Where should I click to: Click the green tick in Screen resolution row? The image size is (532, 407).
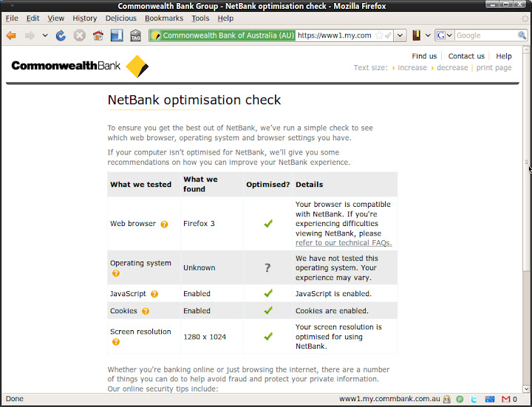268,336
